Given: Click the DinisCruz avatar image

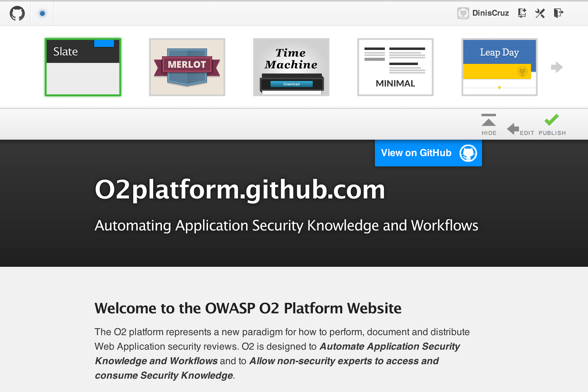Looking at the screenshot, I should (463, 13).
